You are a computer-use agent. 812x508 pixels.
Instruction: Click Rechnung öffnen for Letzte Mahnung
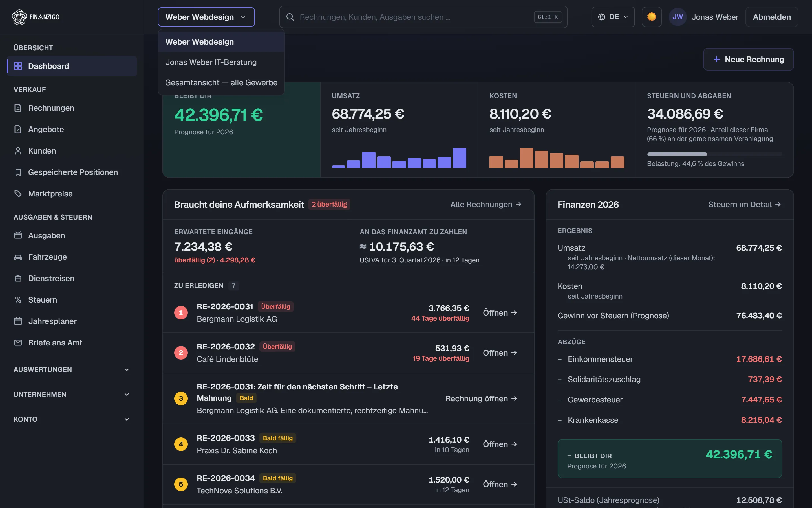point(481,398)
